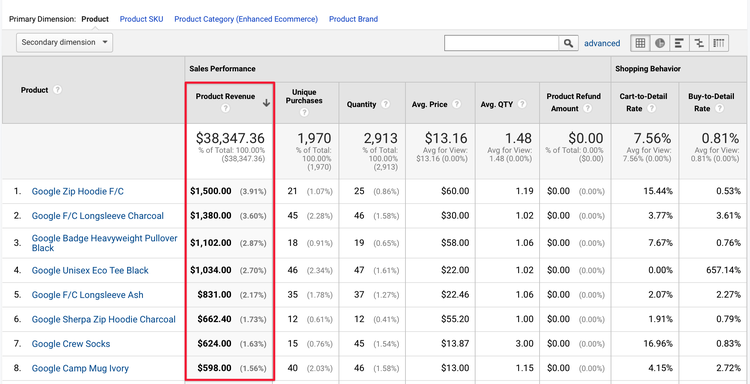Click the $13.16 average price total

(x=446, y=139)
